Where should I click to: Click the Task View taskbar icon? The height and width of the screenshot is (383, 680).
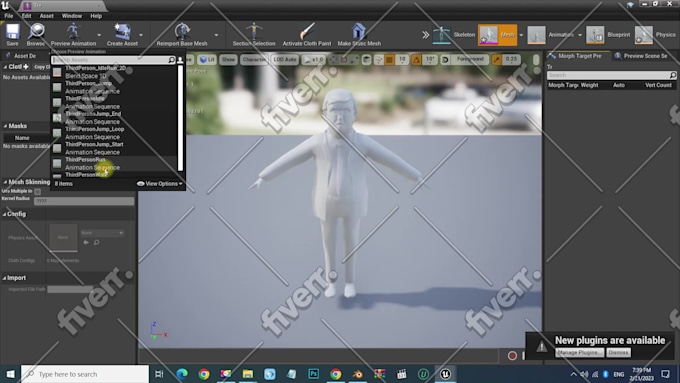[x=159, y=373]
